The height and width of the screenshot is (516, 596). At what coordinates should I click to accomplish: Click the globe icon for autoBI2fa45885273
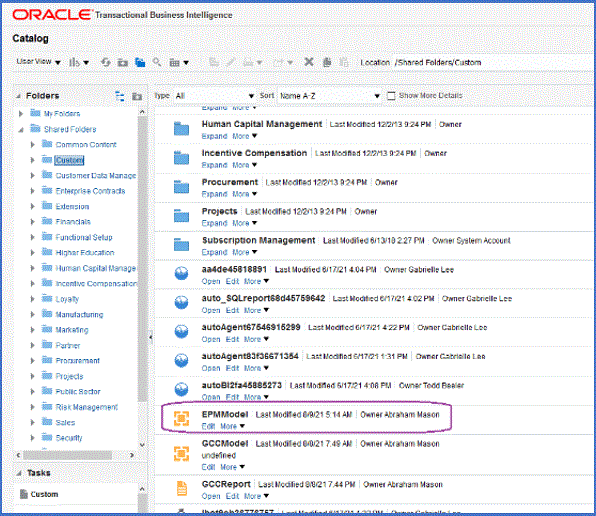point(181,389)
